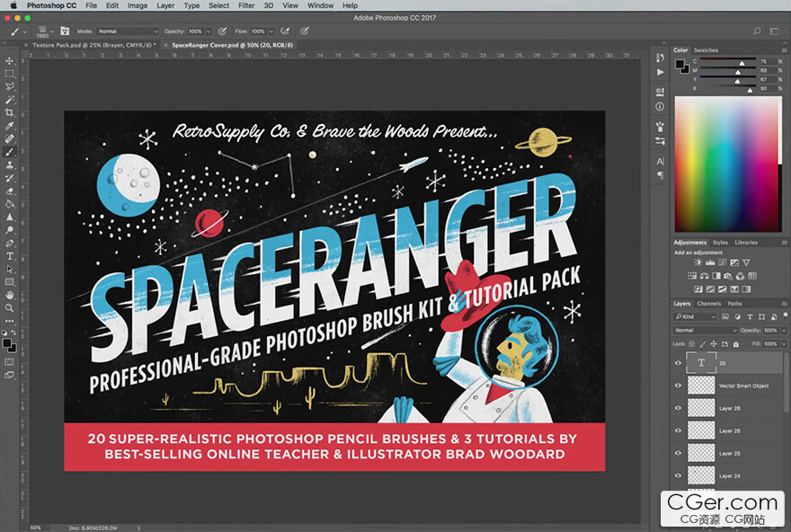Open the Character panel icon

coord(660,162)
